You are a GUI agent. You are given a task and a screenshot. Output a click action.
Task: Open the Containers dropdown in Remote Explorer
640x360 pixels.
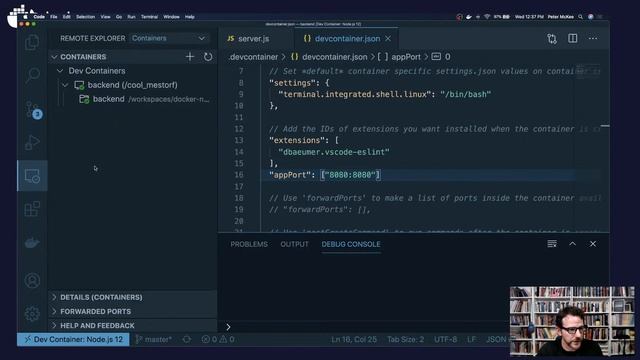pos(169,38)
